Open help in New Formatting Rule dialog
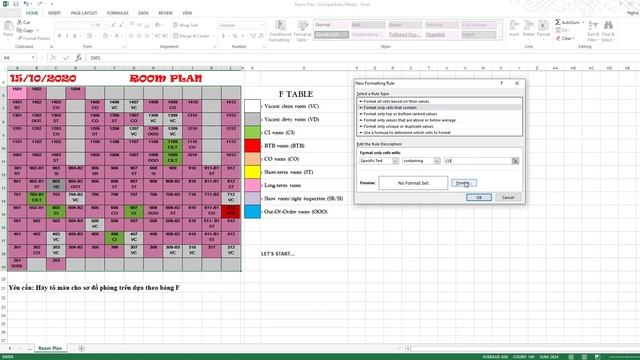Screen dimensions: 640x360 [502, 83]
